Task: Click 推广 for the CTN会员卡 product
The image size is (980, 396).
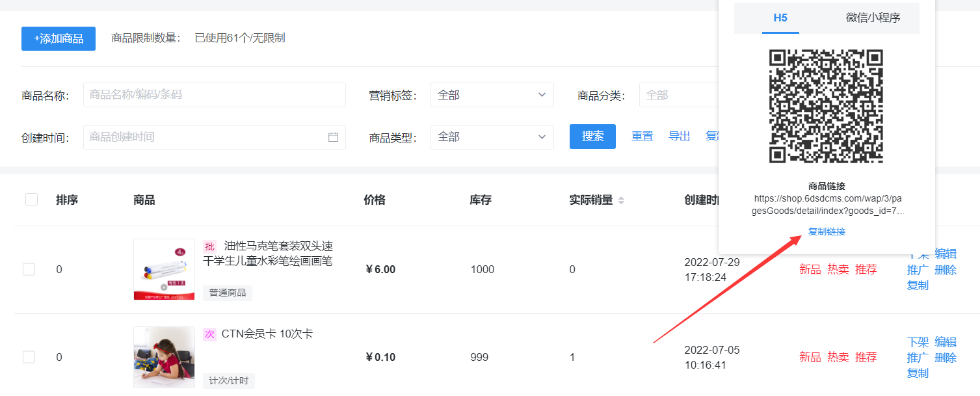Action: tap(918, 358)
